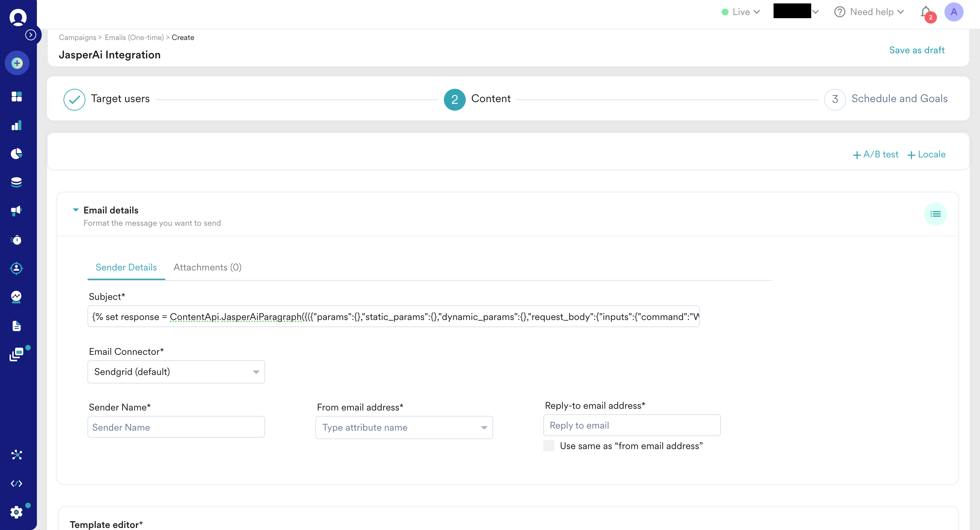
Task: Open the notifications bell
Action: (x=926, y=12)
